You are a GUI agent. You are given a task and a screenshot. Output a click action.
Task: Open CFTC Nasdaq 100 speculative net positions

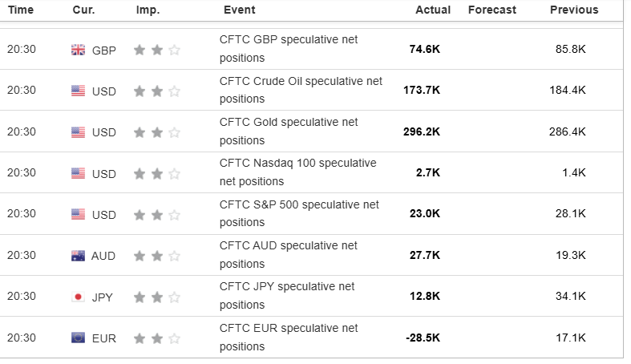tap(297, 172)
